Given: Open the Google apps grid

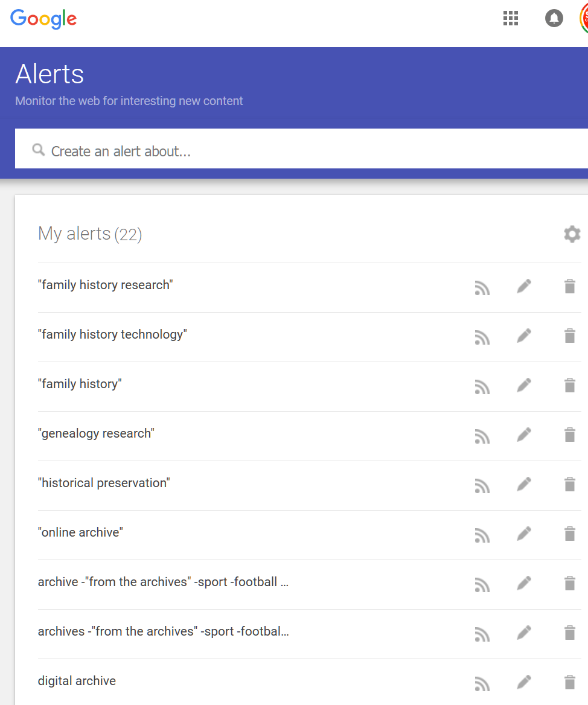Looking at the screenshot, I should (x=511, y=18).
